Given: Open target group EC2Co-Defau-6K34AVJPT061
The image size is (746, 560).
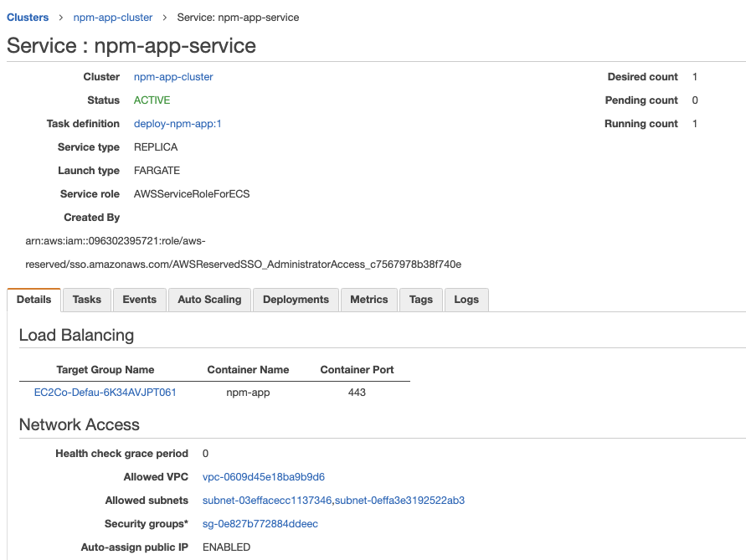Looking at the screenshot, I should point(105,392).
